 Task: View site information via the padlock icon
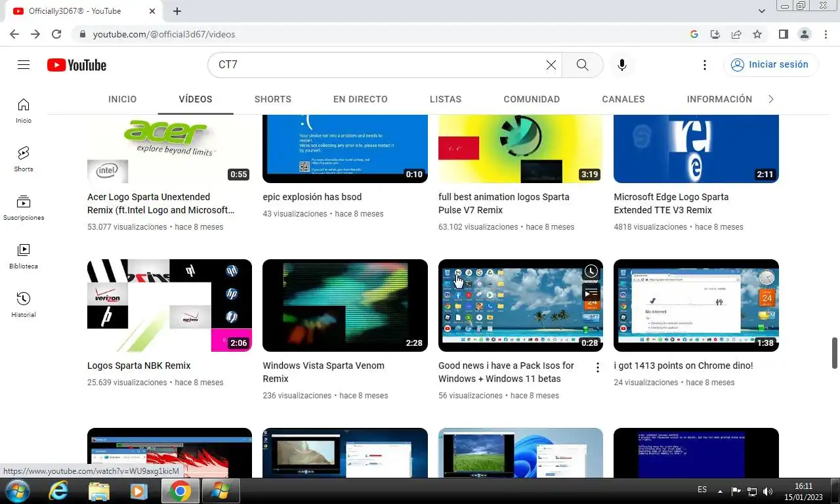(81, 34)
